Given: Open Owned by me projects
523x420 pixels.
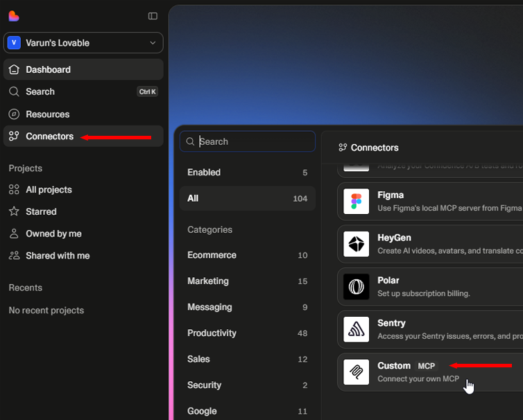Looking at the screenshot, I should click(83, 234).
